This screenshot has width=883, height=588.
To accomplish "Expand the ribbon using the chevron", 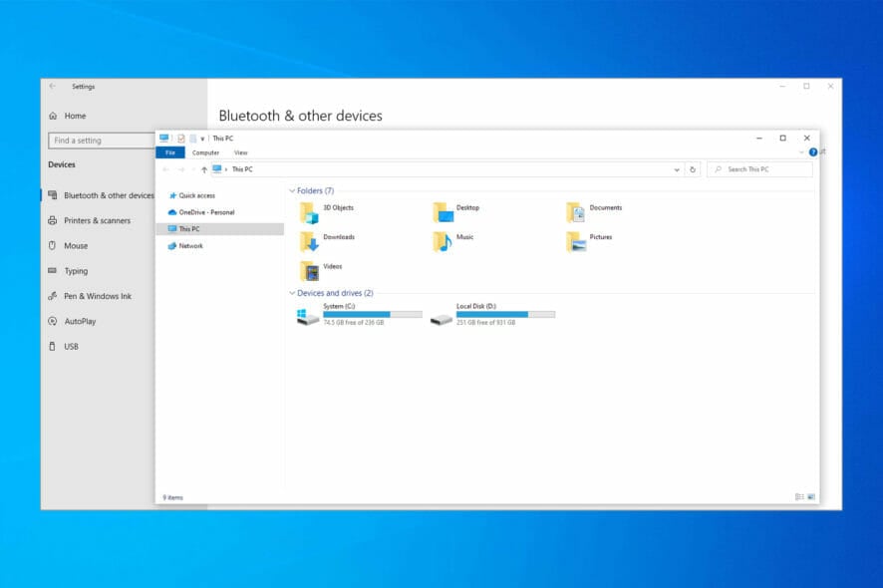I will tap(801, 152).
